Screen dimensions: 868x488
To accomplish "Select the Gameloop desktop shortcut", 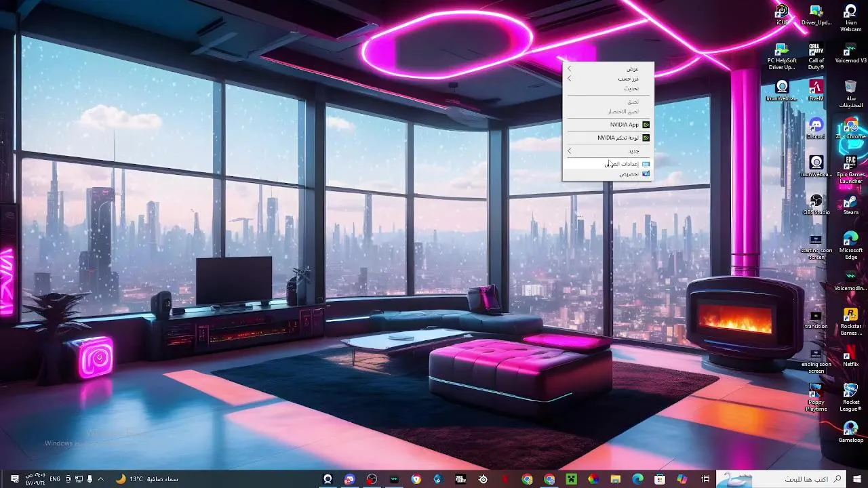I will click(850, 432).
